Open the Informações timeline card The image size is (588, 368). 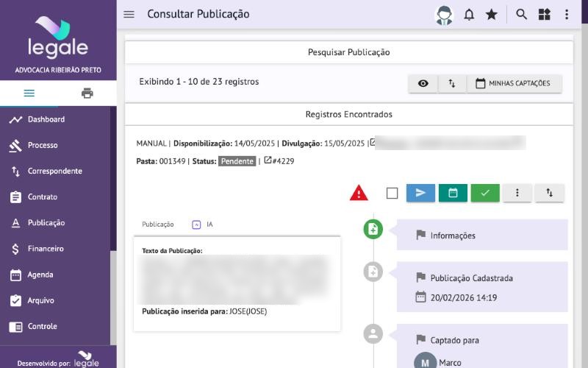pos(482,235)
